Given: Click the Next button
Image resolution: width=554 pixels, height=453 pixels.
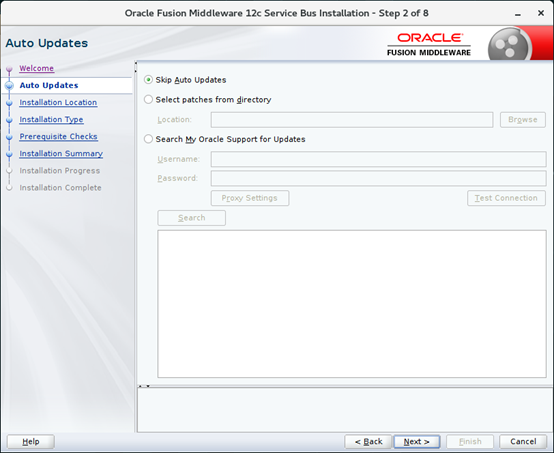Looking at the screenshot, I should click(x=417, y=442).
